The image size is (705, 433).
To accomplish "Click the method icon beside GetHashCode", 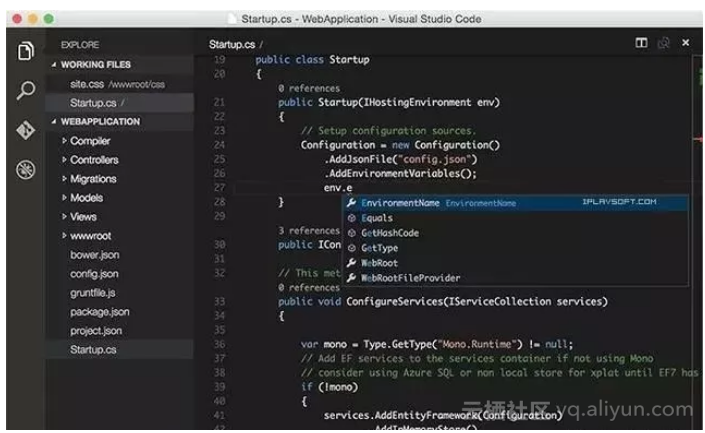I will pyautogui.click(x=352, y=233).
